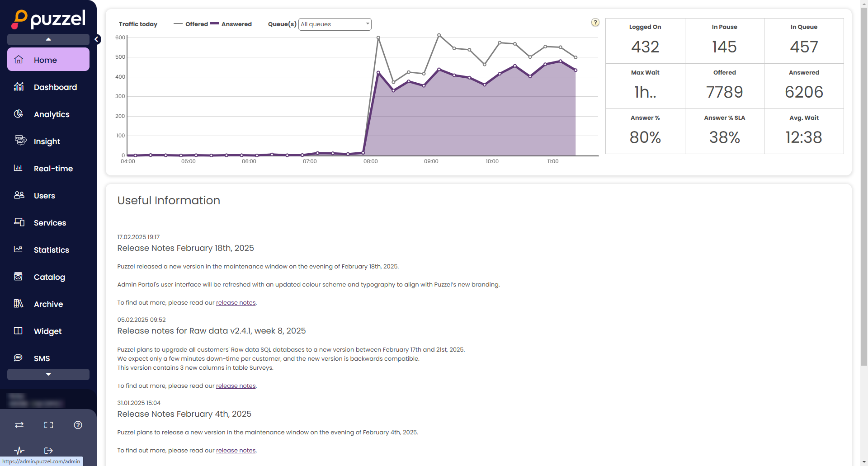The image size is (868, 466).
Task: Open chart help question mark icon
Action: [595, 23]
